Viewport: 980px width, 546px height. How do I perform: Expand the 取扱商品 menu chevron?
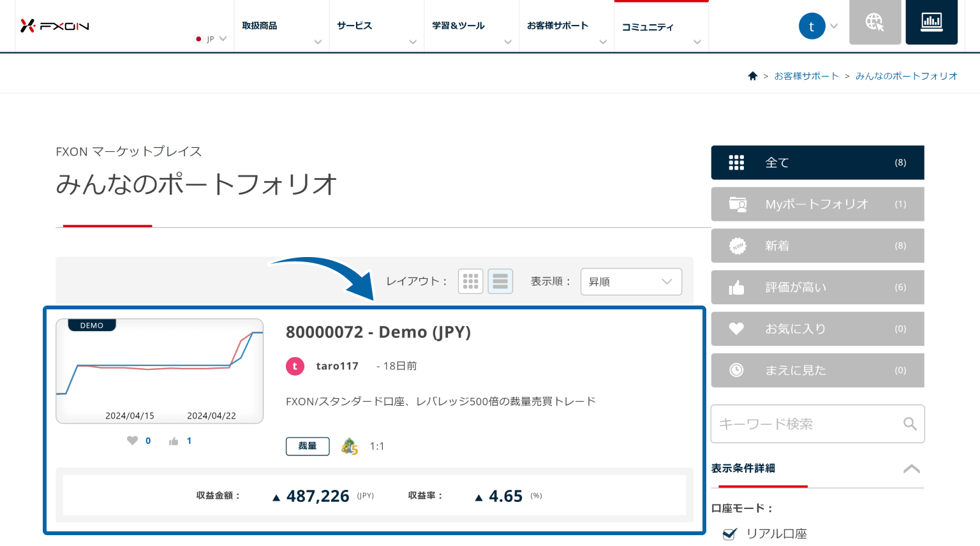point(318,42)
